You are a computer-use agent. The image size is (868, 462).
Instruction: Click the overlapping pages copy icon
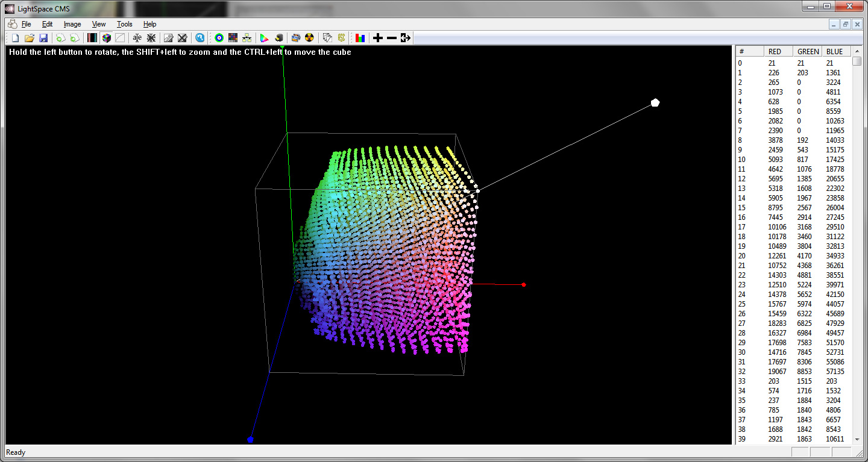(x=327, y=38)
